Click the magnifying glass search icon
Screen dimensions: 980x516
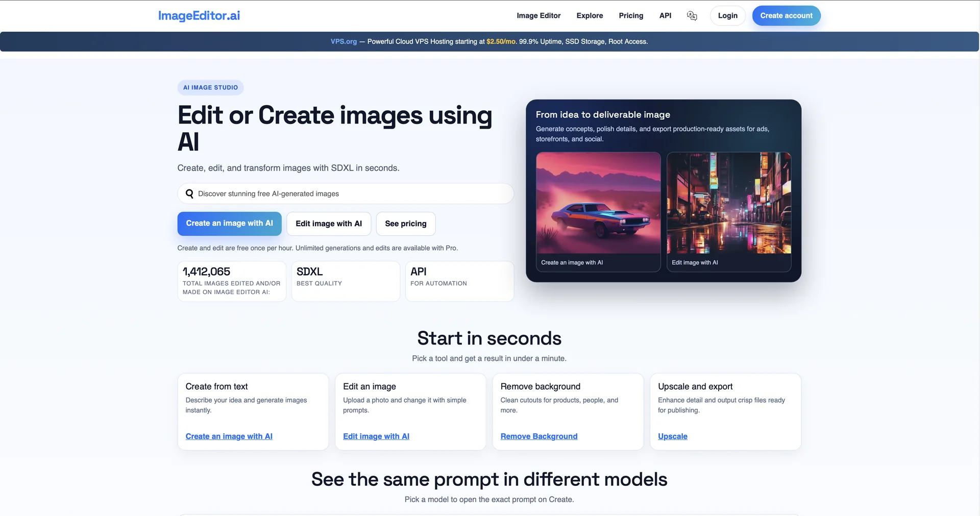(x=189, y=194)
